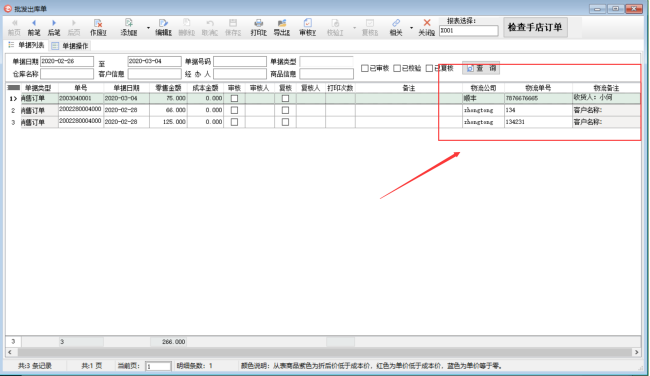Click the horizontal scrollbar right arrow

636,352
